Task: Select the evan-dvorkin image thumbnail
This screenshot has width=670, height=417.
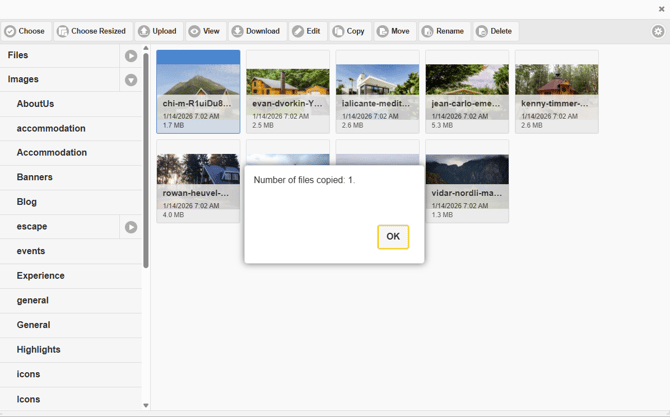Action: 288,92
